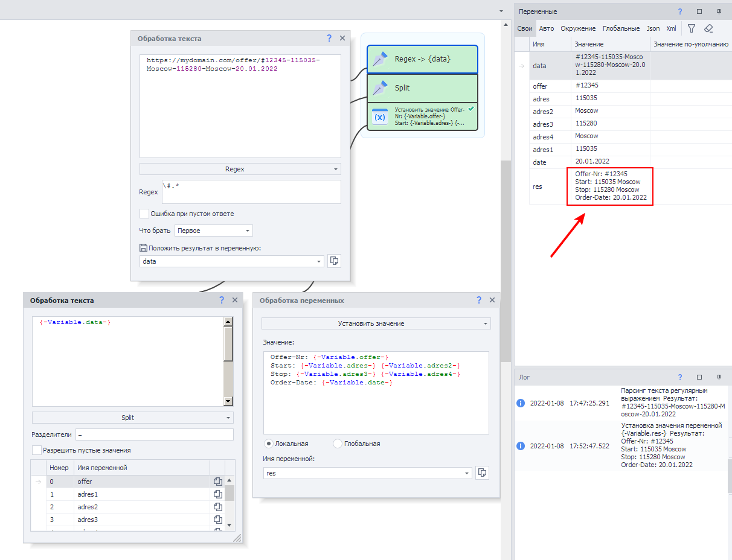Click the filter funnel icon in Variables panel
732x560 pixels.
click(692, 28)
